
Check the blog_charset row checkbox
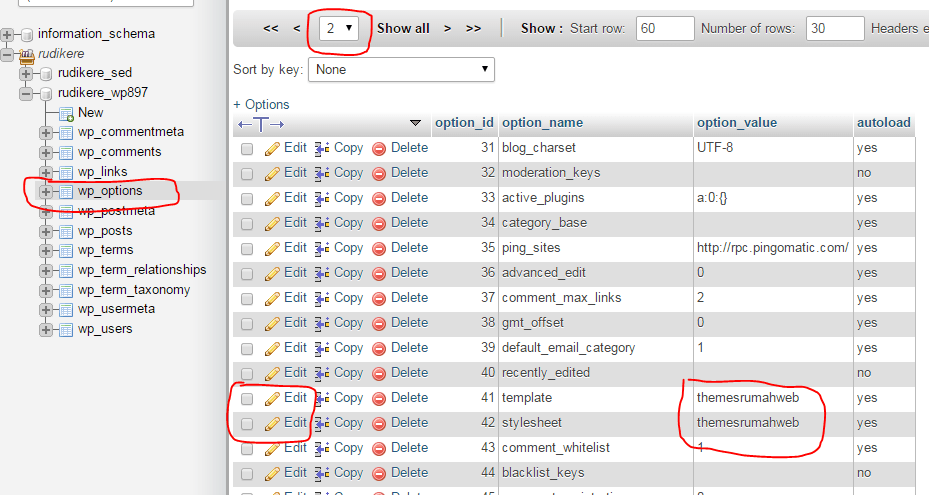click(247, 149)
